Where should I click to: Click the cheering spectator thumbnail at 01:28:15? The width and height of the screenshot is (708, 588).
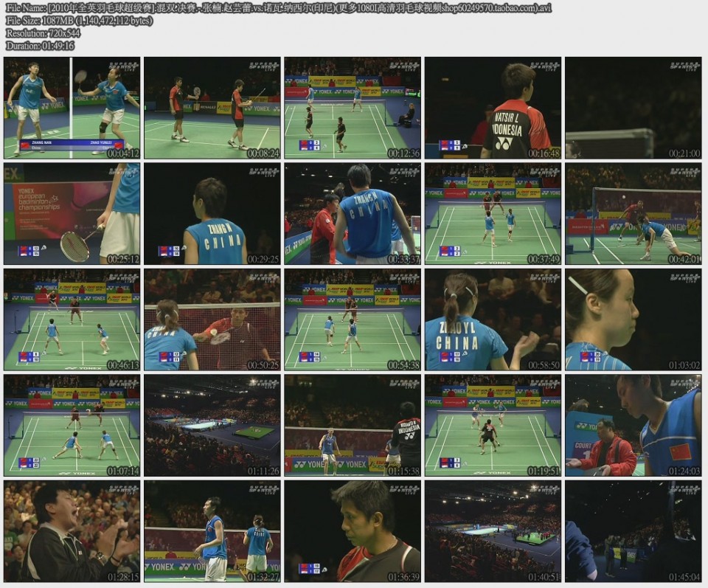[72, 531]
